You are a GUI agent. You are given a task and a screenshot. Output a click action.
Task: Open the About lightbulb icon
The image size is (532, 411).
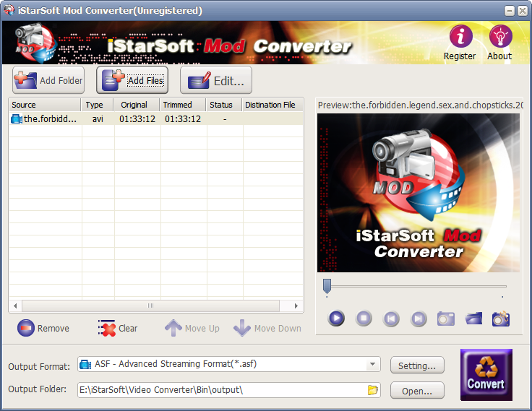coord(500,36)
